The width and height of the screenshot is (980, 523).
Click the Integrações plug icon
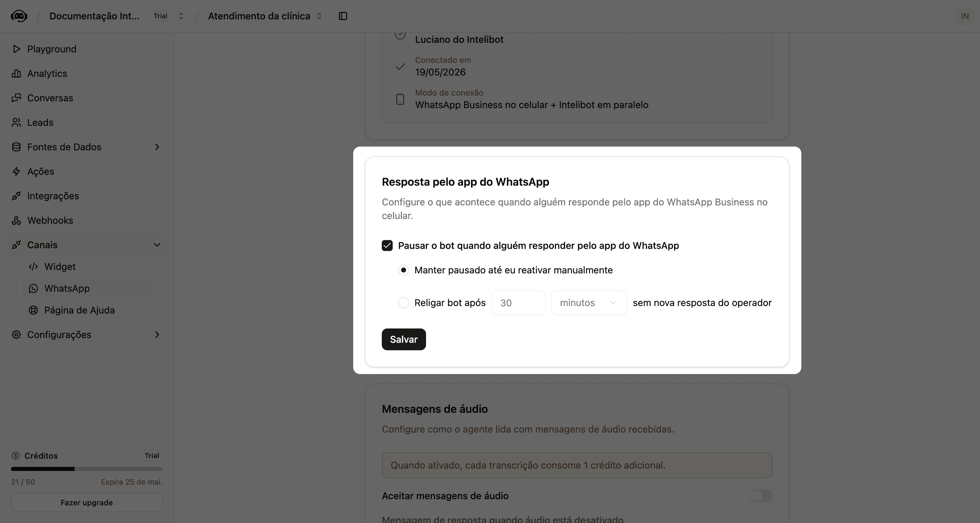click(x=16, y=196)
